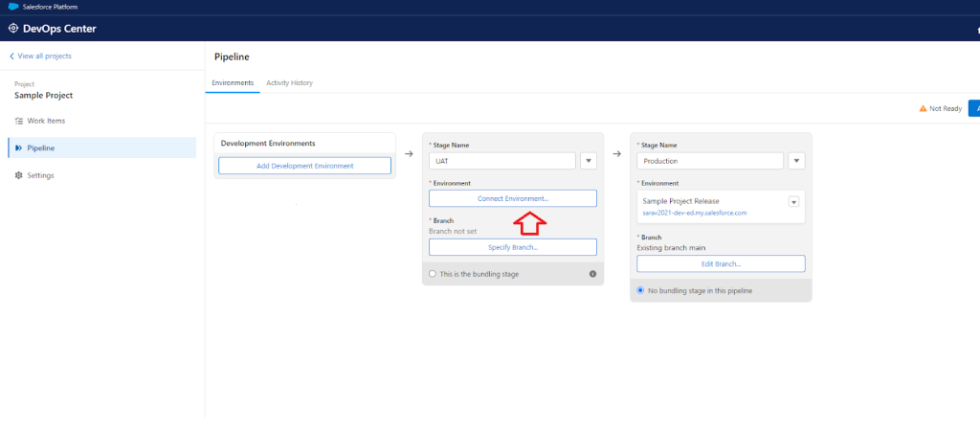Screen dimensions: 980x432
Task: Select No bundling stage in this pipeline
Action: (640, 290)
